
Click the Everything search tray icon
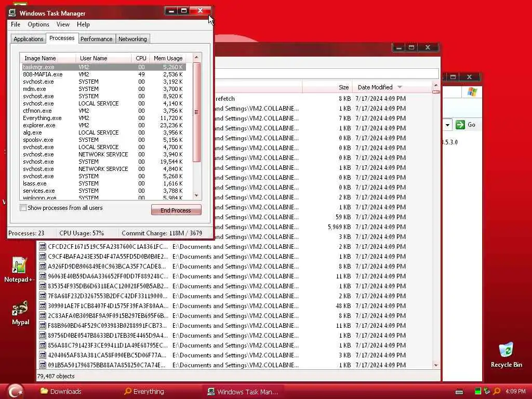pyautogui.click(x=496, y=391)
